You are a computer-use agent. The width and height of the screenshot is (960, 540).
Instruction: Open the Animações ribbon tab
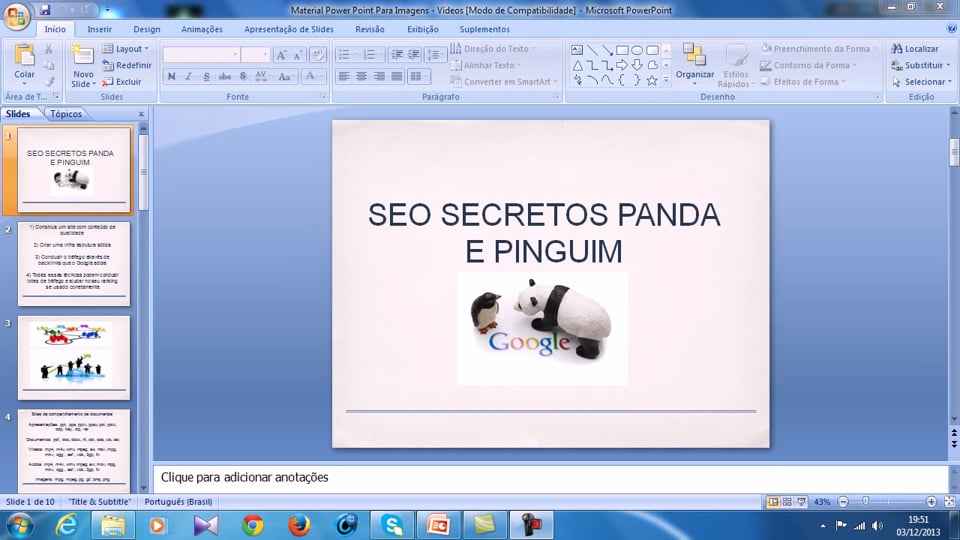[x=202, y=29]
